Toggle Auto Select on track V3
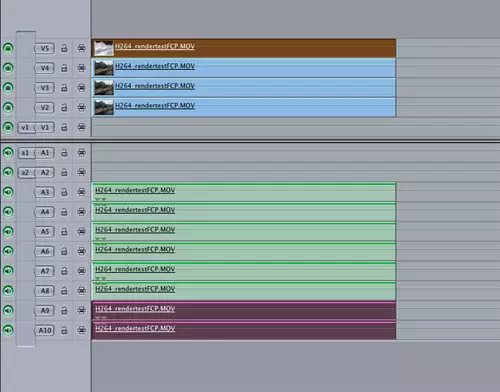 click(81, 88)
